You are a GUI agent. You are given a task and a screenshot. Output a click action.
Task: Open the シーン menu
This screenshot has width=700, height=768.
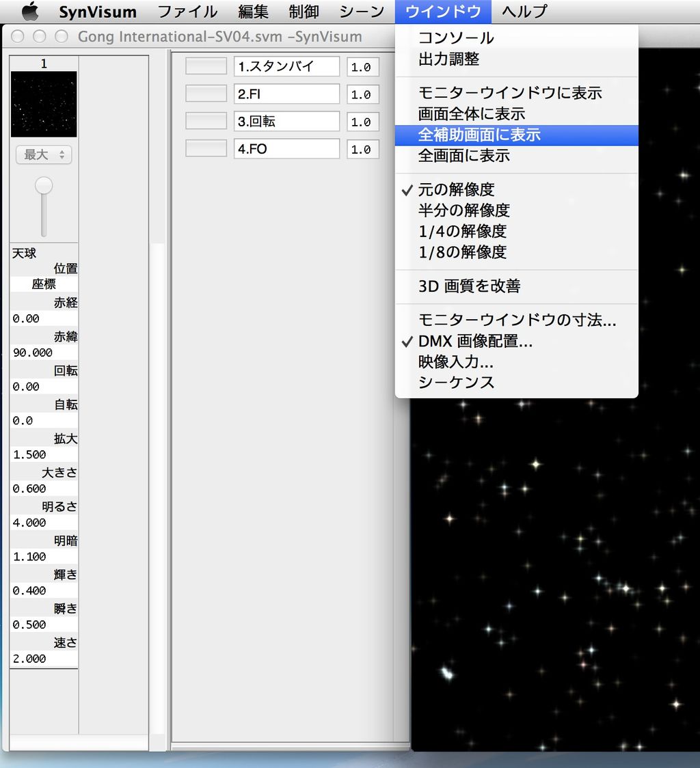coord(362,12)
